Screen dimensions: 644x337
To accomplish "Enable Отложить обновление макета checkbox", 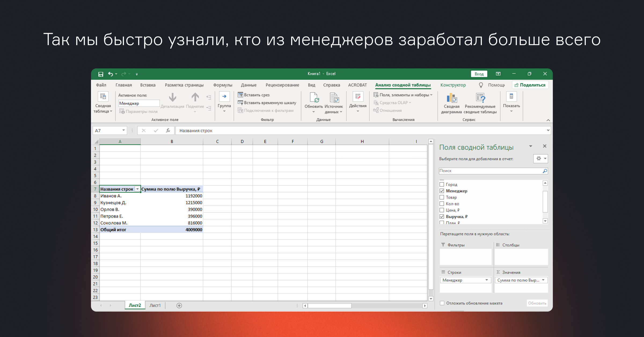I will (442, 303).
